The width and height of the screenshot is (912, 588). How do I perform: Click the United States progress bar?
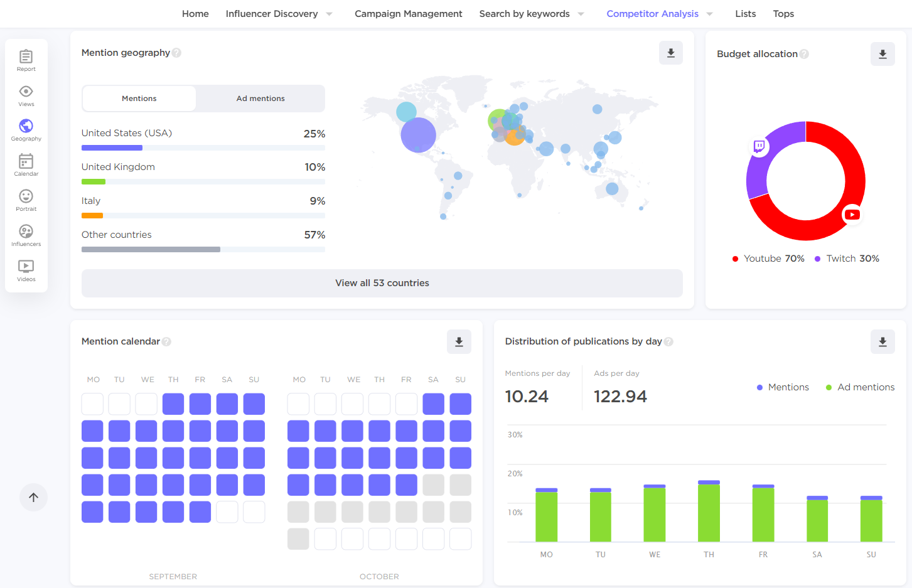point(112,148)
